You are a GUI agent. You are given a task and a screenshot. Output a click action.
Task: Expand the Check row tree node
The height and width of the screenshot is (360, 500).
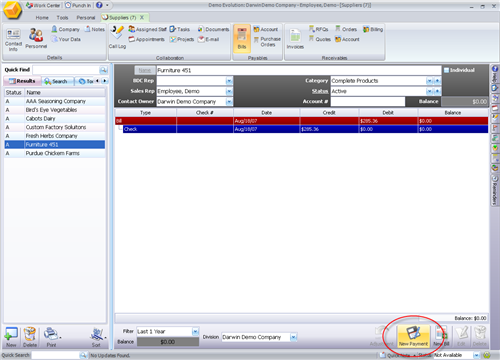pos(120,129)
